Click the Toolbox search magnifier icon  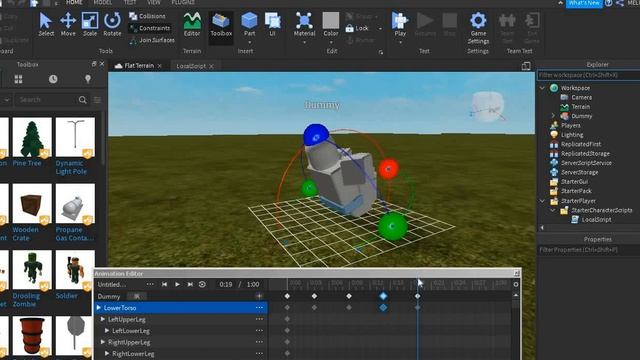(x=82, y=100)
